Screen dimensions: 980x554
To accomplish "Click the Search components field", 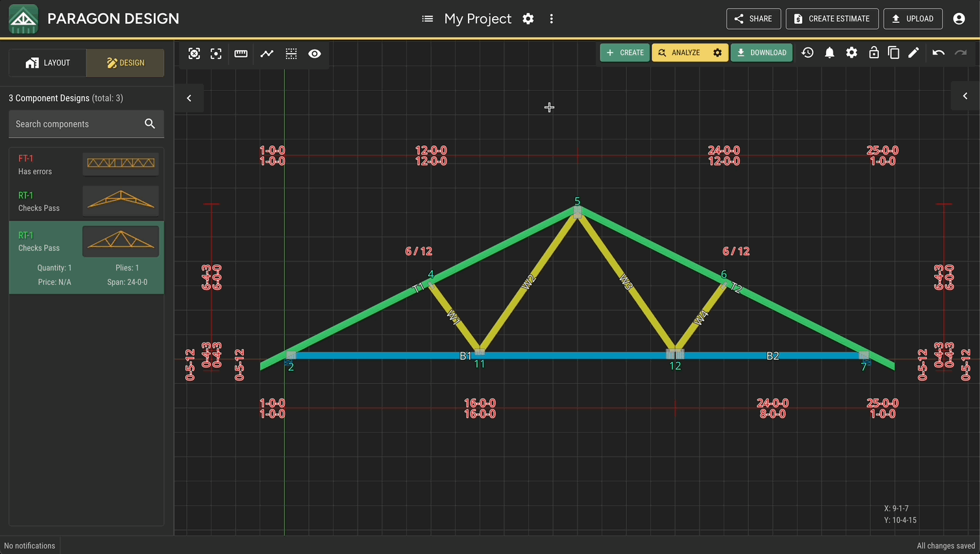I will (86, 124).
